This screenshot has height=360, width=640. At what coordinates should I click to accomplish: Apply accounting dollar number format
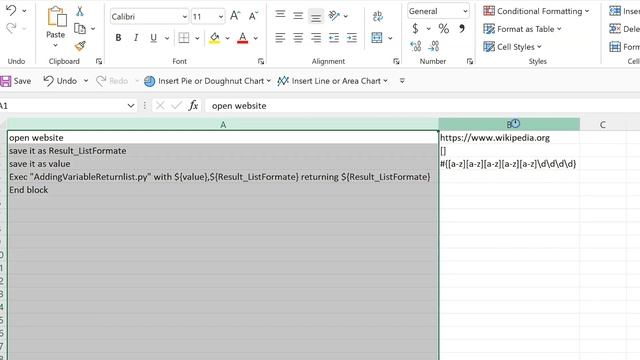pos(416,29)
